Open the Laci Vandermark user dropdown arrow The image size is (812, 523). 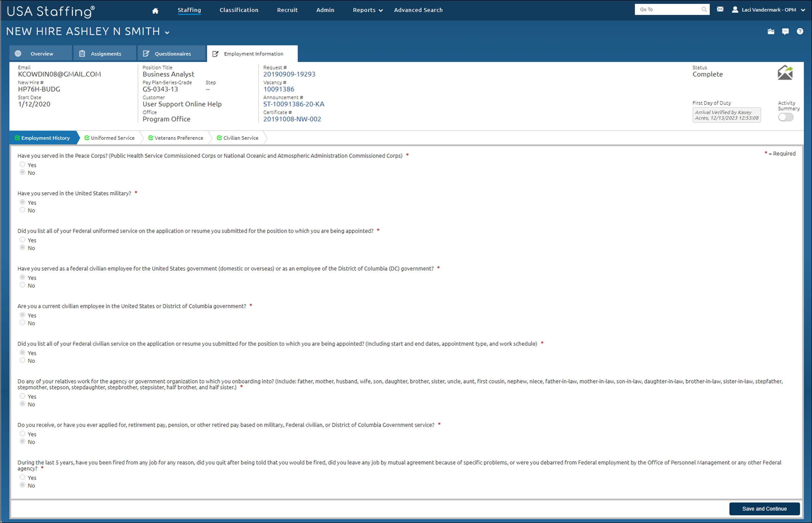coord(803,10)
